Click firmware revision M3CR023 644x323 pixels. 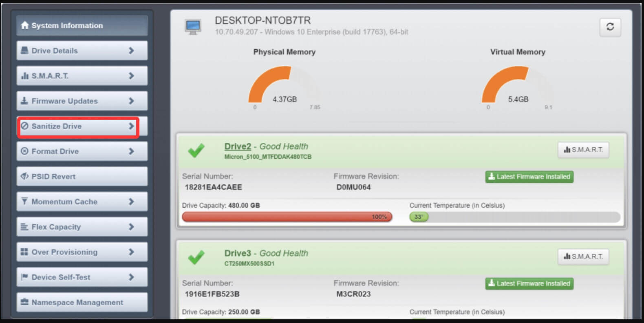tap(353, 294)
